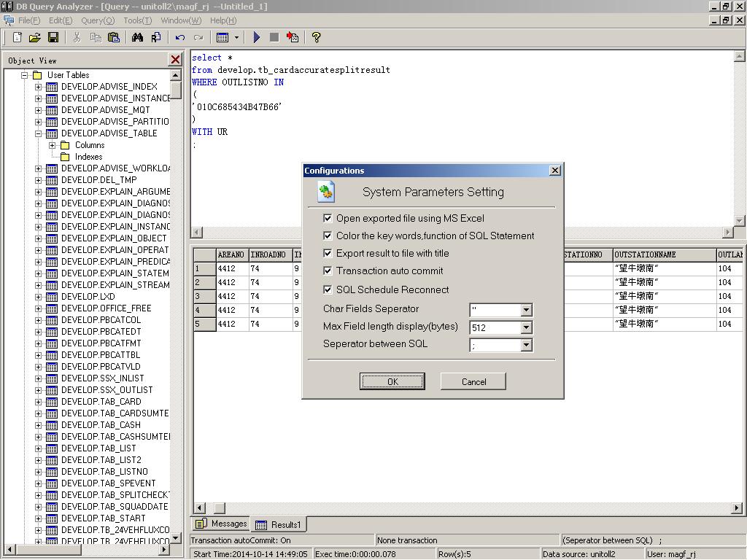The height and width of the screenshot is (560, 747).
Task: Open Seperator between SQL dropdown
Action: [526, 345]
